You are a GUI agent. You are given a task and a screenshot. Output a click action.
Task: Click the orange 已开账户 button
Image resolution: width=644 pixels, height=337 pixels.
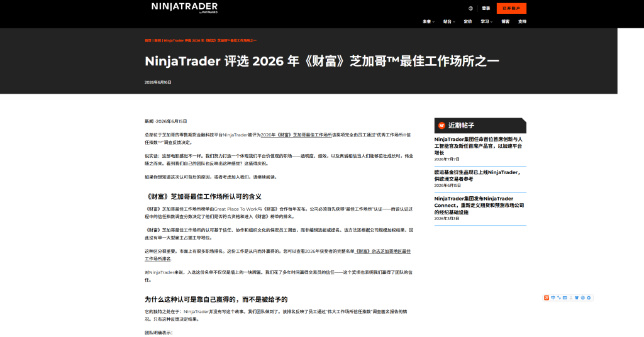coord(511,8)
